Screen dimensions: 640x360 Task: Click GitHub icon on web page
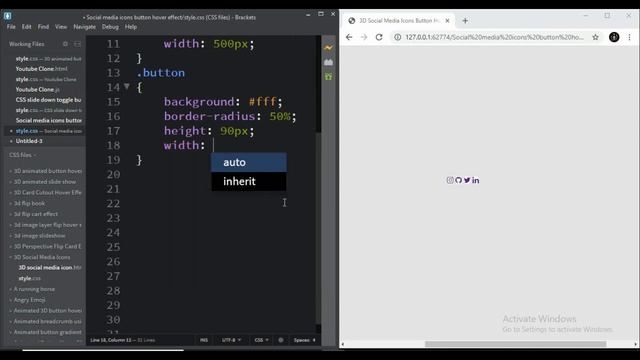[458, 180]
